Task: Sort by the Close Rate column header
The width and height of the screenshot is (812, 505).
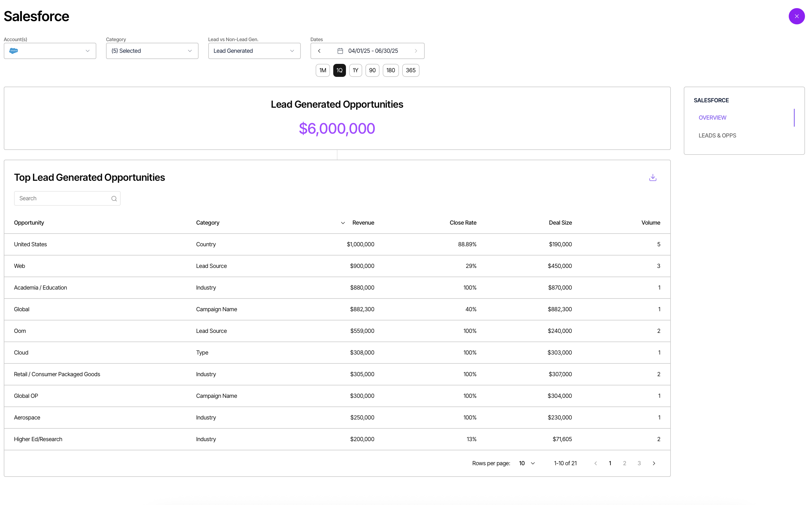Action: tap(463, 223)
